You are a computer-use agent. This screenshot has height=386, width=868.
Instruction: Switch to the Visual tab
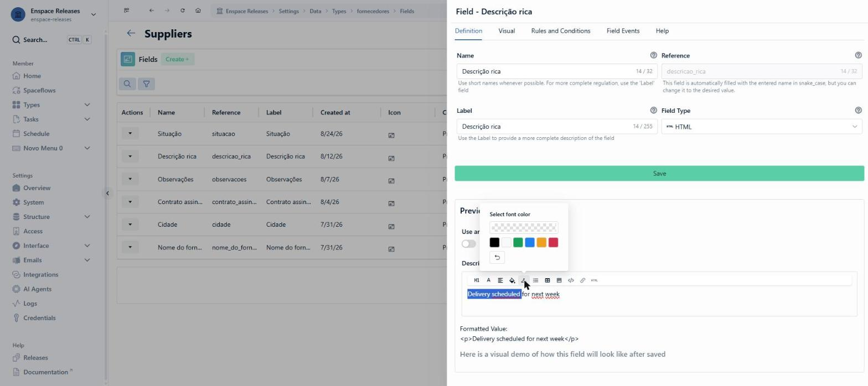[x=507, y=31]
